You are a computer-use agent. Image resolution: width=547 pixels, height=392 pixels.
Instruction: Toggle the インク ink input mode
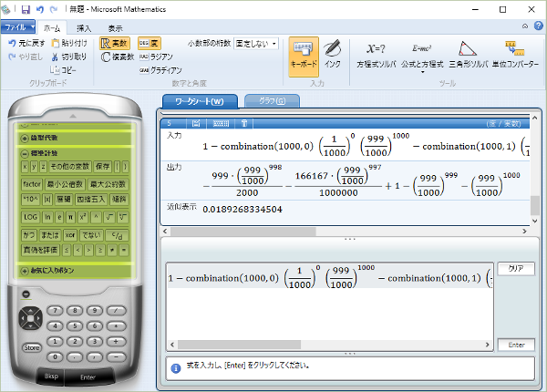[332, 55]
